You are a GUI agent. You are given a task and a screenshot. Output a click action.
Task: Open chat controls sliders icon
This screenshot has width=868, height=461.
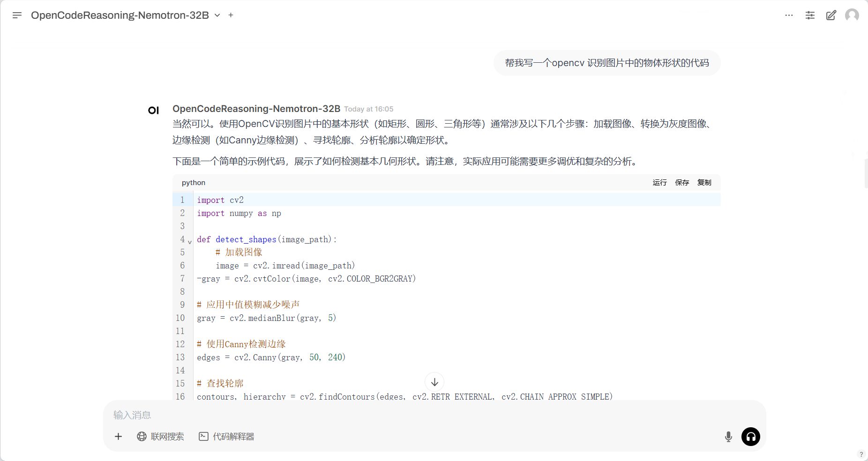coord(810,15)
